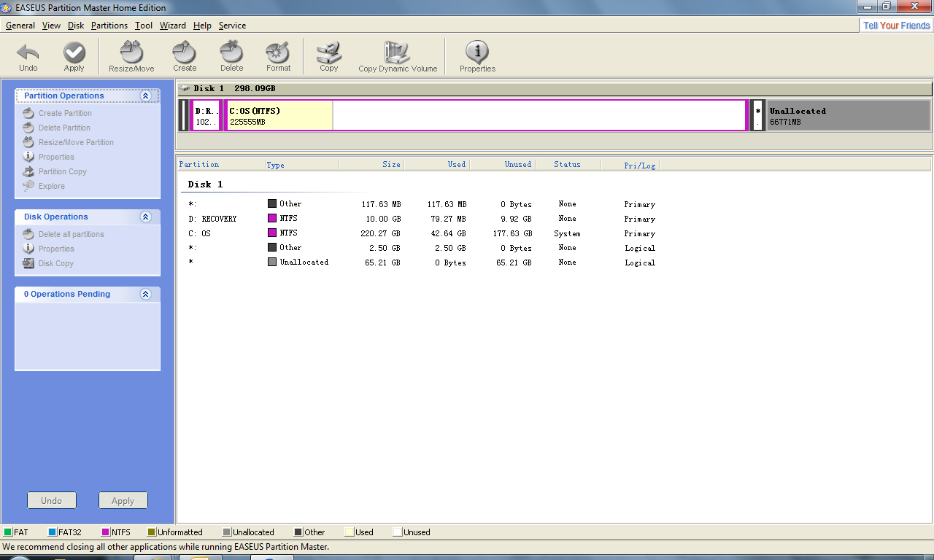This screenshot has width=934, height=560.
Task: Choose Delete all partitions in the sidebar
Action: tap(71, 235)
